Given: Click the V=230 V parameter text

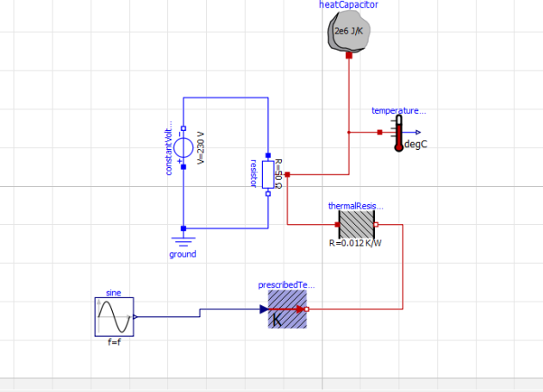Looking at the screenshot, I should [201, 147].
